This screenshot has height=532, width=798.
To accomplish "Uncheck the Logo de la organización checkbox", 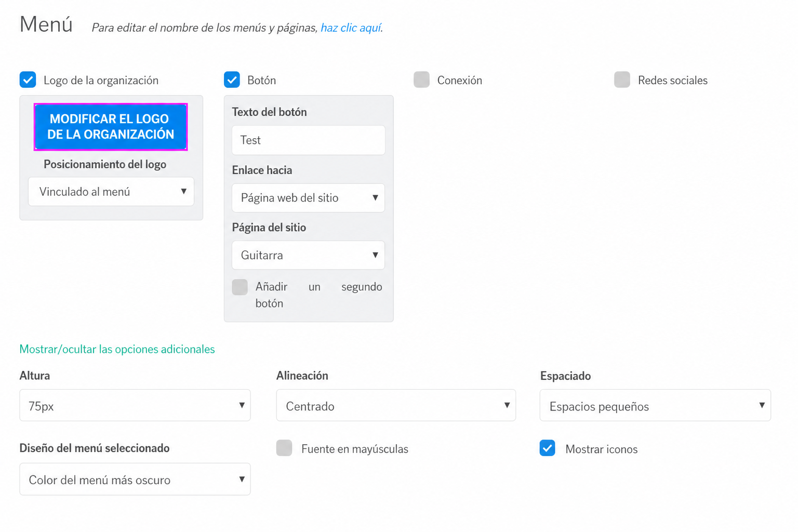I will [28, 80].
